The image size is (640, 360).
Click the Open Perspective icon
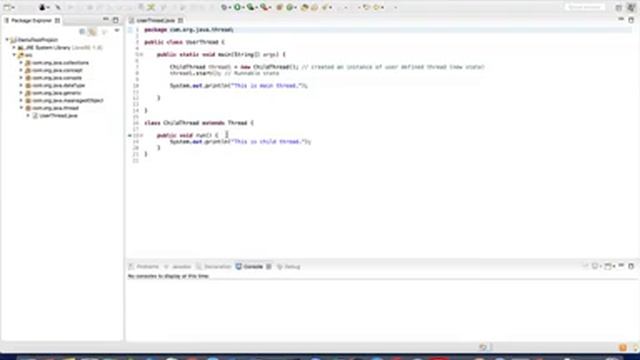point(618,7)
